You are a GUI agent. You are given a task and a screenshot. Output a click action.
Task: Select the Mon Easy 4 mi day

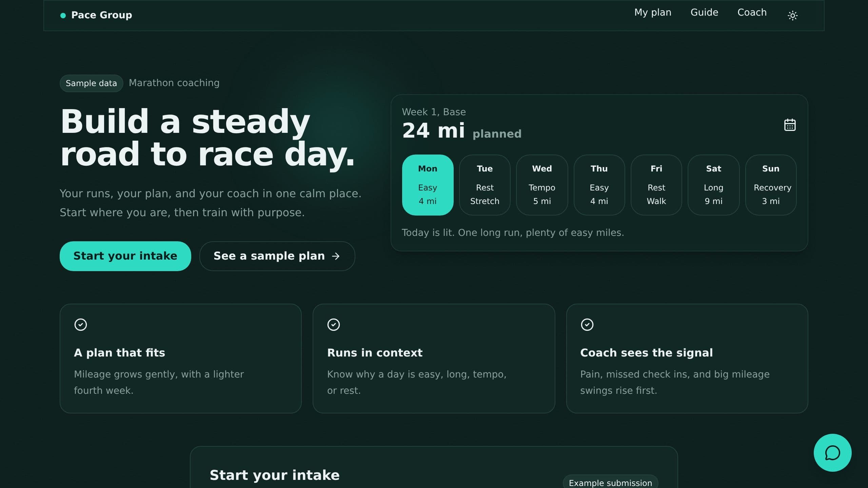428,185
